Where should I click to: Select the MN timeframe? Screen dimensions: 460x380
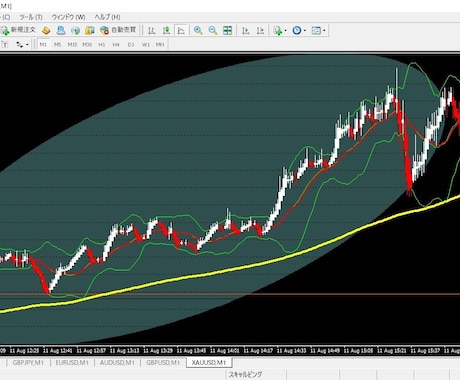pos(160,44)
